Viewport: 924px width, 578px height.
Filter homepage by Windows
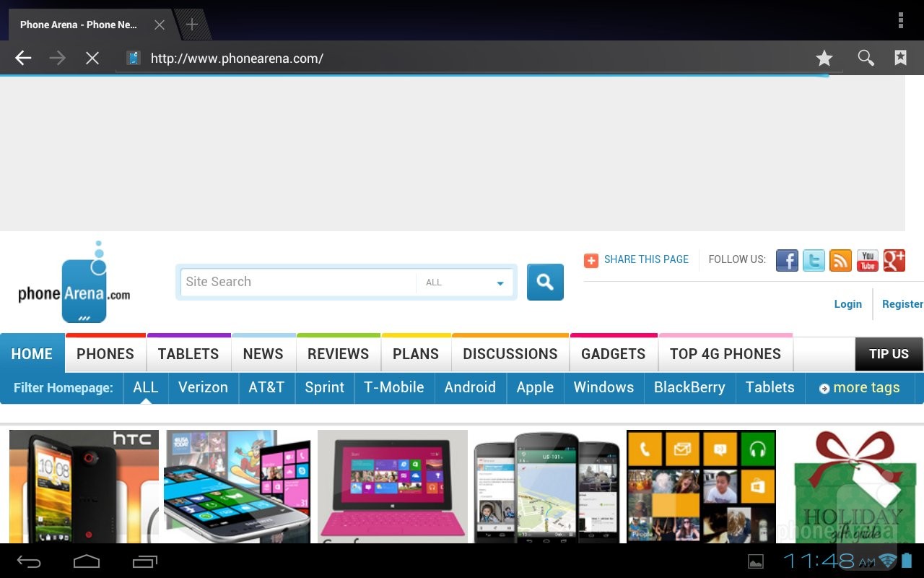603,387
